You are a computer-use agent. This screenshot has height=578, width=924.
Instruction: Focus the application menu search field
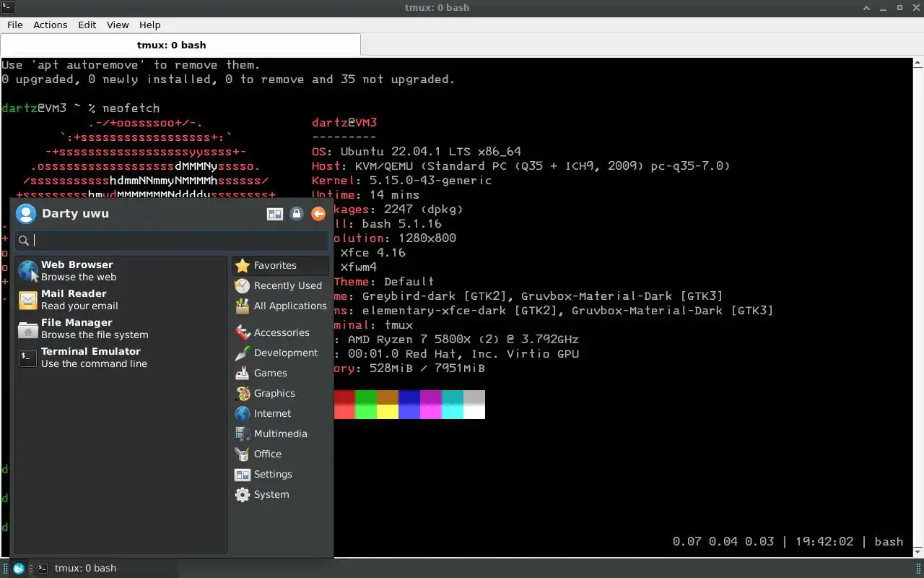click(172, 241)
